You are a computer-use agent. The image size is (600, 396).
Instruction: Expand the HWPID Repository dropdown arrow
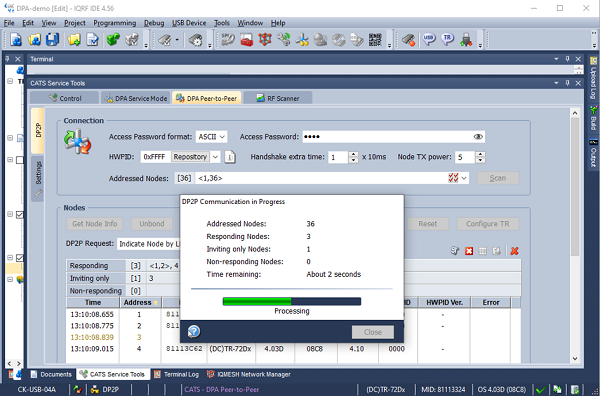coord(215,157)
